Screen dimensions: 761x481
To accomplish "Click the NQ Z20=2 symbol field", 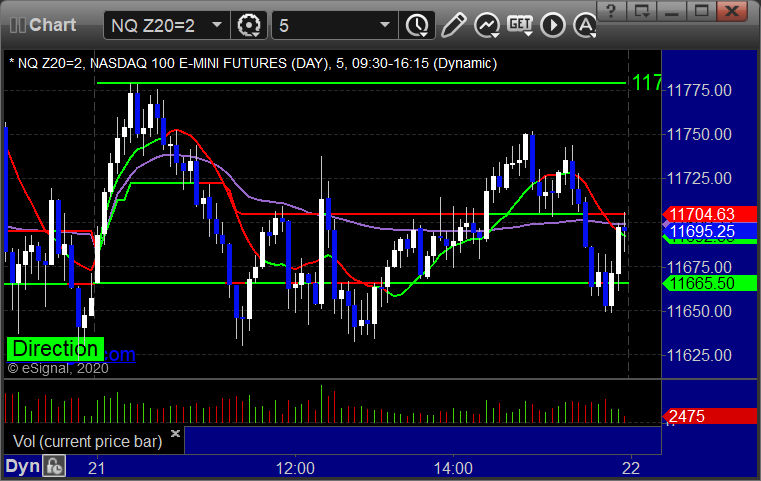I will pos(167,25).
